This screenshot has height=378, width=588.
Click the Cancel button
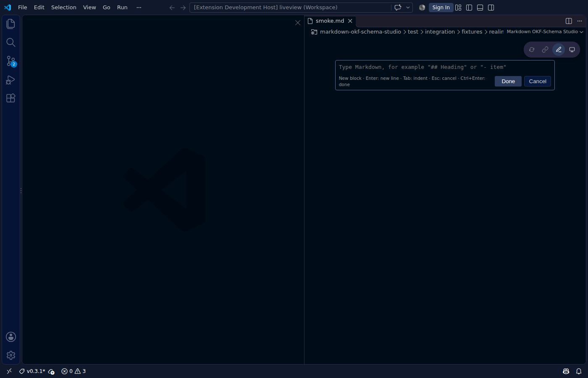click(538, 81)
